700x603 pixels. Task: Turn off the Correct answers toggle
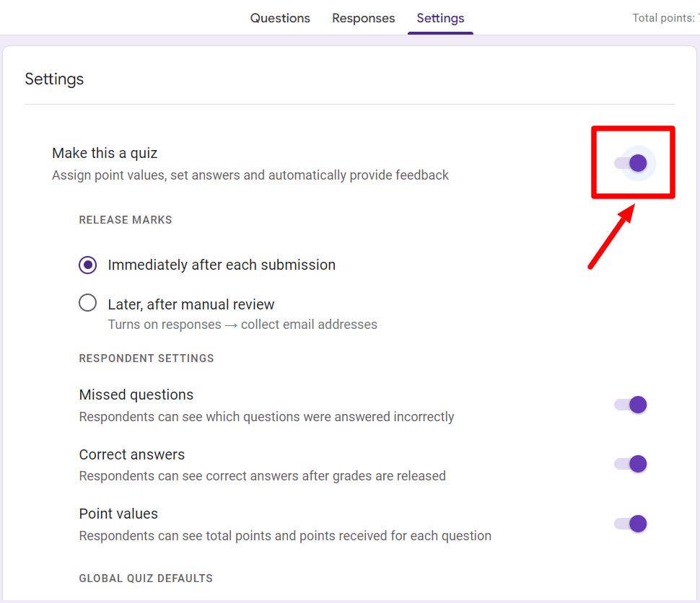(x=631, y=465)
